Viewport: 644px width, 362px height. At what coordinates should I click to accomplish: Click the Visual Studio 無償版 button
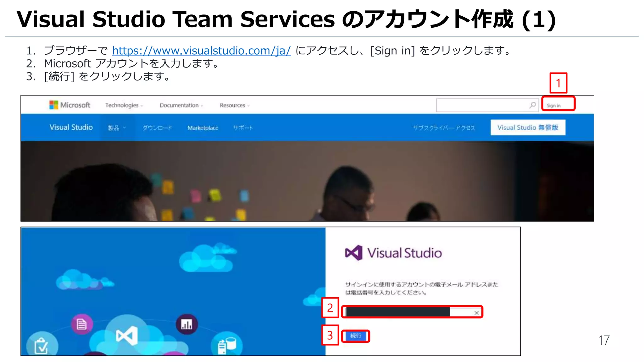(x=528, y=127)
